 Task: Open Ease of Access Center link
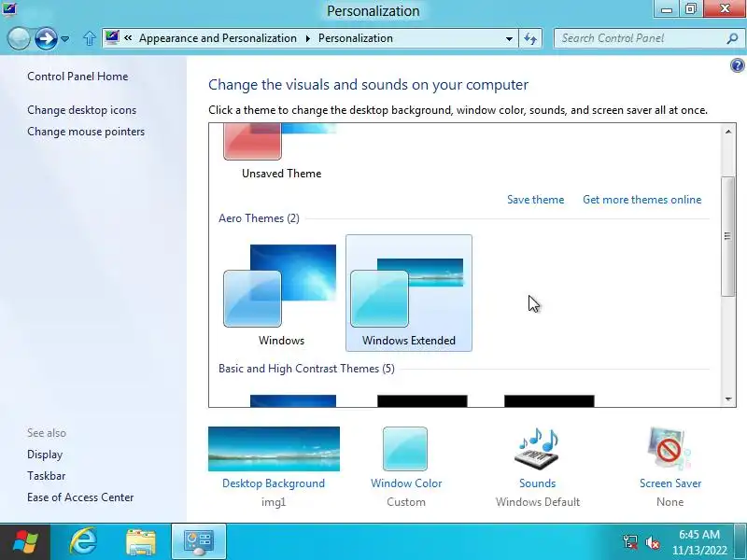80,497
